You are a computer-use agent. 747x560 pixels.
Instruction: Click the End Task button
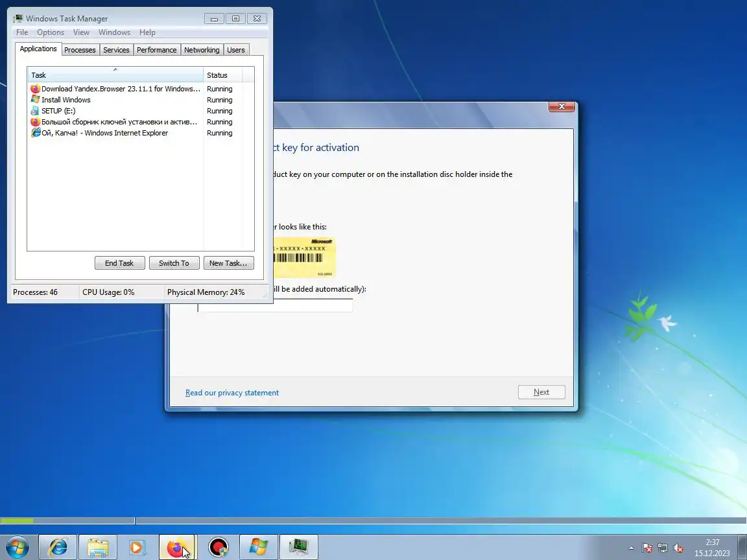[x=119, y=263]
